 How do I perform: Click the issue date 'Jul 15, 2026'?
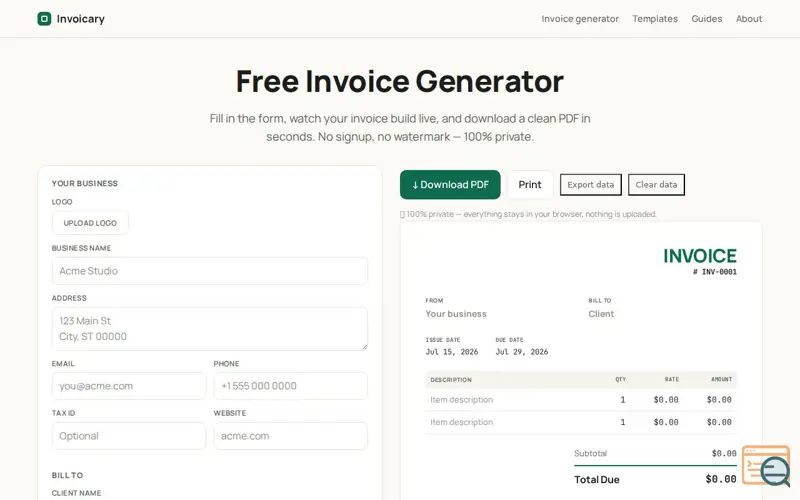point(452,352)
